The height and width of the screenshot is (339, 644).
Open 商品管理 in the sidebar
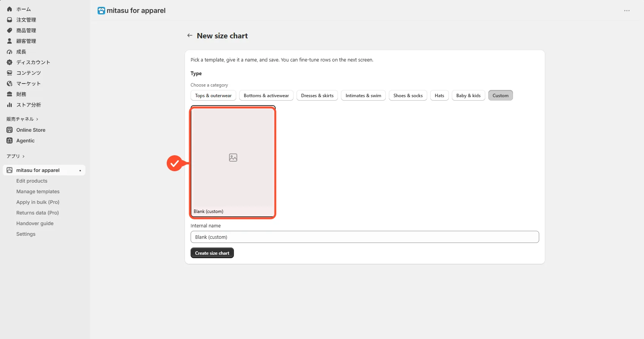26,30
